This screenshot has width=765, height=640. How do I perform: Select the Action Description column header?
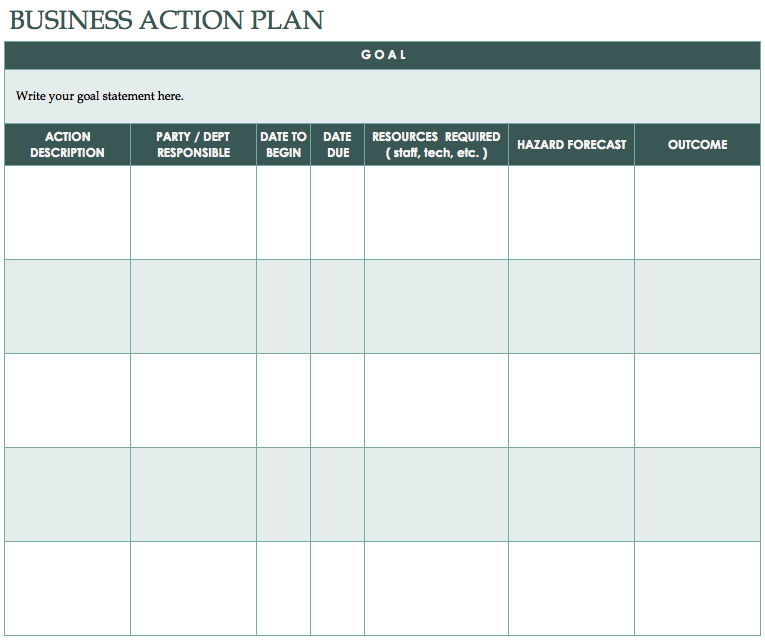tap(67, 145)
